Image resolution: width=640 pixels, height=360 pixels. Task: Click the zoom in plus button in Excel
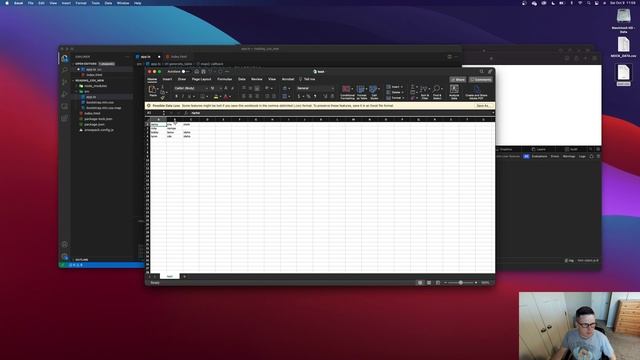[x=476, y=282]
